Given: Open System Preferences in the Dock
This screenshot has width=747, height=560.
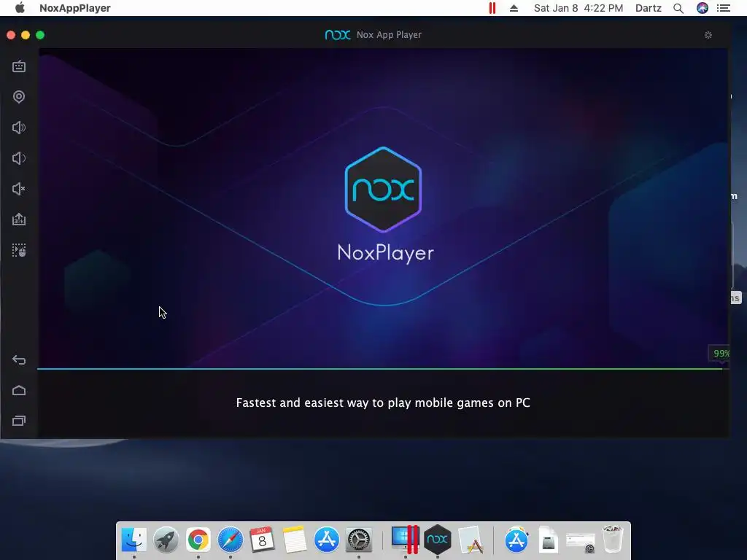Looking at the screenshot, I should click(358, 540).
